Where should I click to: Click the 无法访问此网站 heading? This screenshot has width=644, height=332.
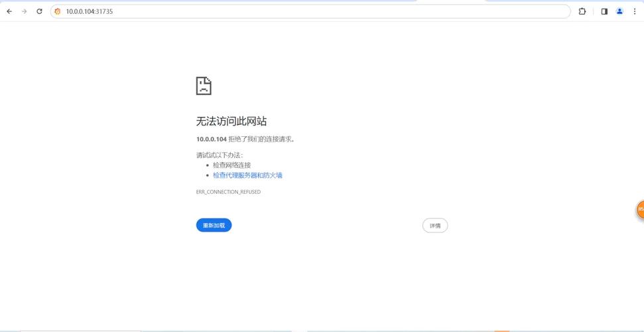[x=231, y=121]
